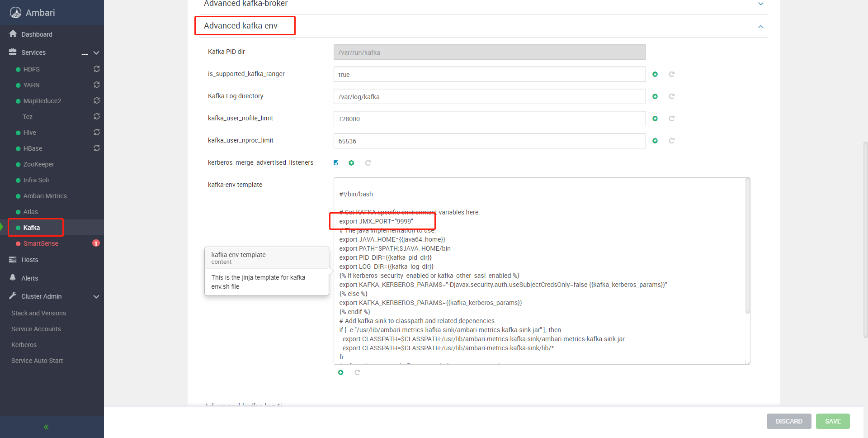Click undo icon for kafka_user_nproc_limit

coord(672,141)
